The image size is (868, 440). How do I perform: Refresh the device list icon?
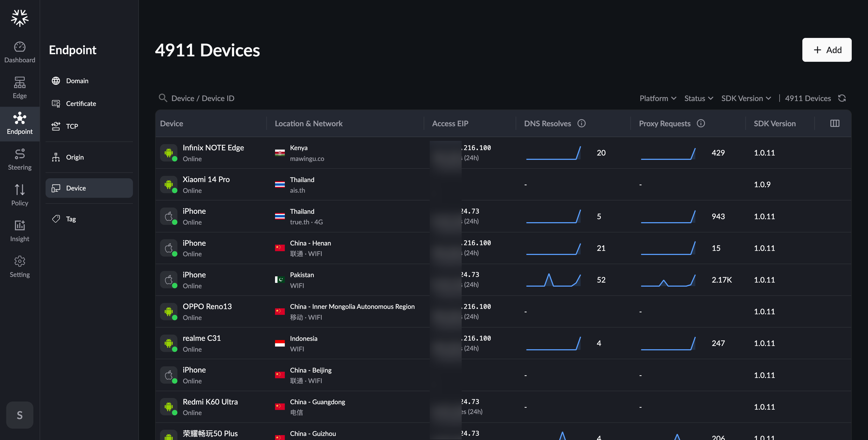(842, 98)
